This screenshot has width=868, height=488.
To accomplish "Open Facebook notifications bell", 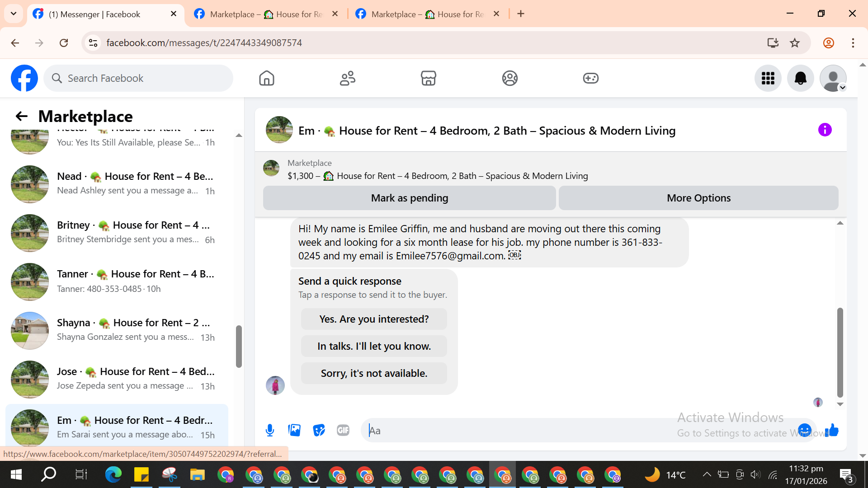I will pyautogui.click(x=800, y=78).
